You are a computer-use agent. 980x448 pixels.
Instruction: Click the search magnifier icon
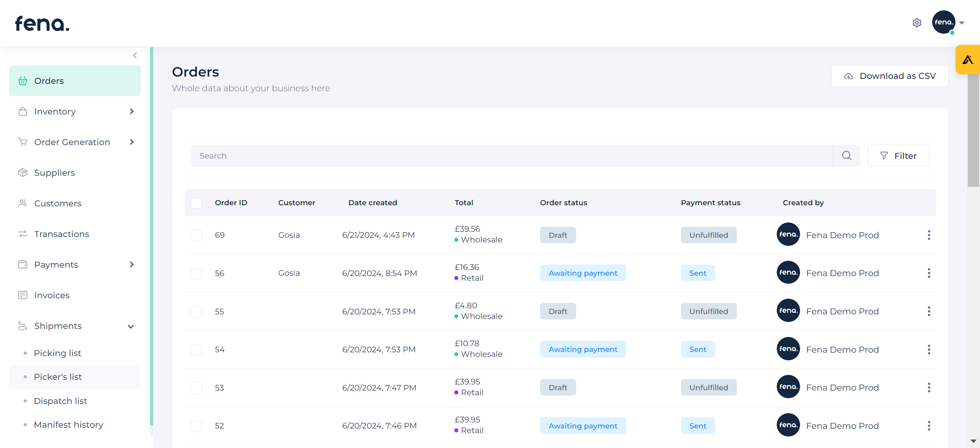[846, 155]
